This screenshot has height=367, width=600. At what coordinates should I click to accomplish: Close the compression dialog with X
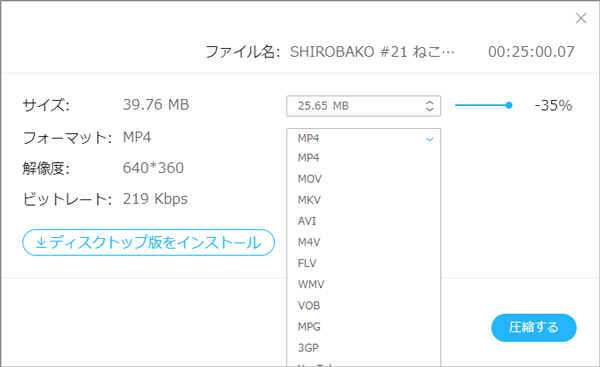click(x=581, y=18)
